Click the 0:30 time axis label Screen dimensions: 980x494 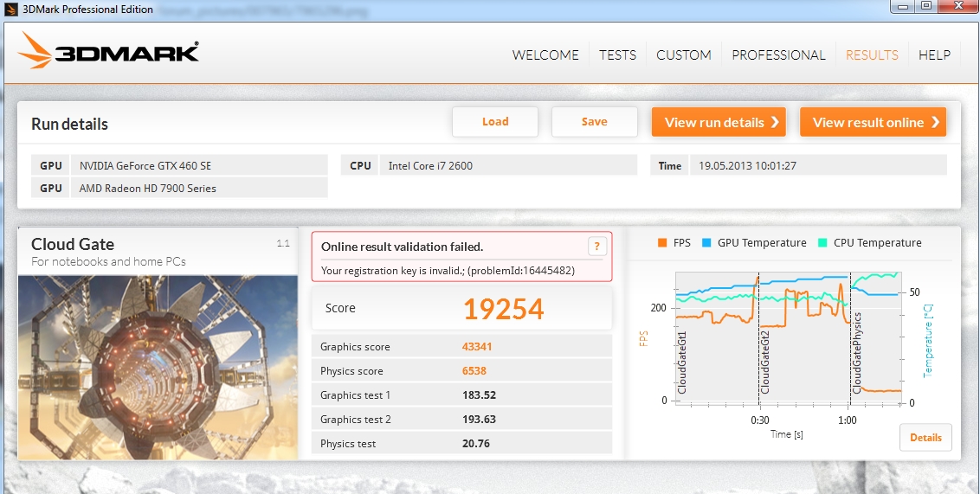[x=760, y=420]
